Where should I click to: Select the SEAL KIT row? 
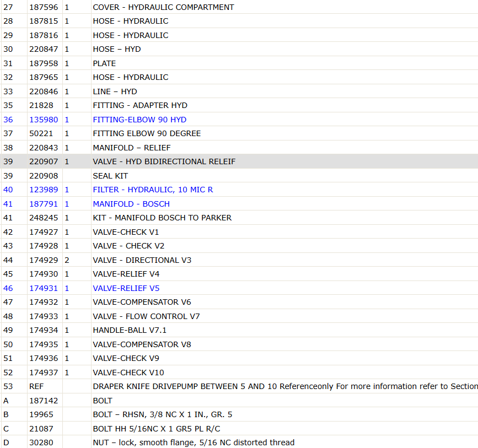click(239, 176)
